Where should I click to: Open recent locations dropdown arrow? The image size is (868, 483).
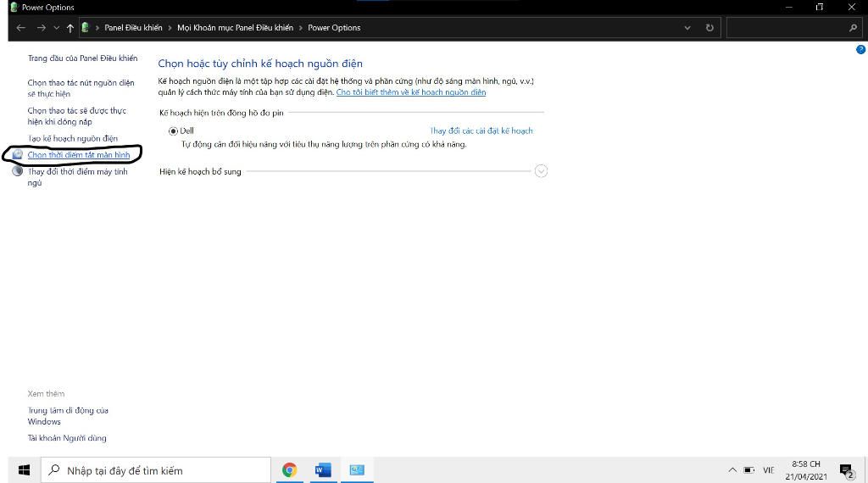57,28
